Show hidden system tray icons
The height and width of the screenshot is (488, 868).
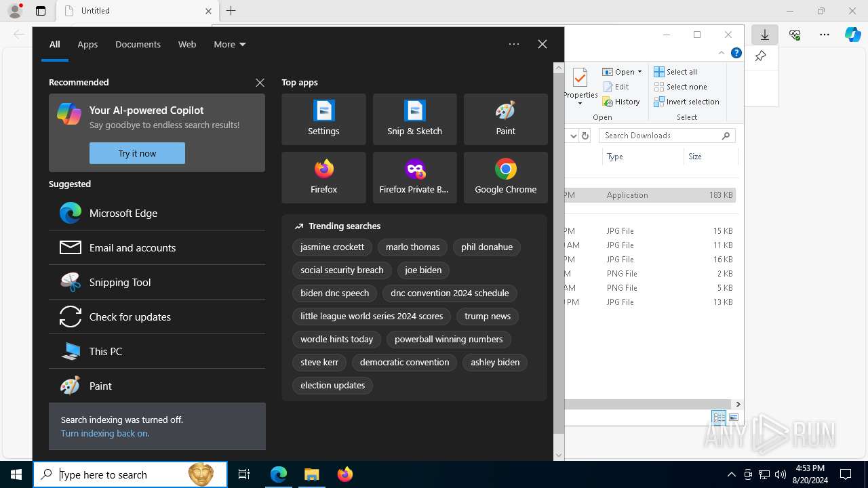732,474
